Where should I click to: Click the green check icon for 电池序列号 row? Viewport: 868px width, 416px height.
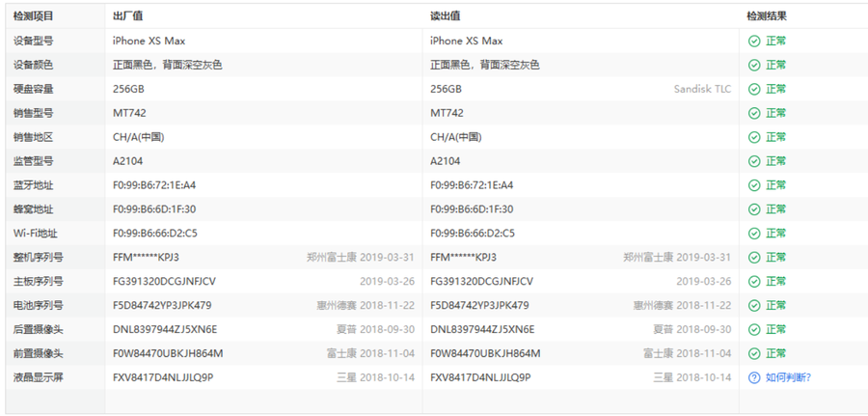click(754, 305)
